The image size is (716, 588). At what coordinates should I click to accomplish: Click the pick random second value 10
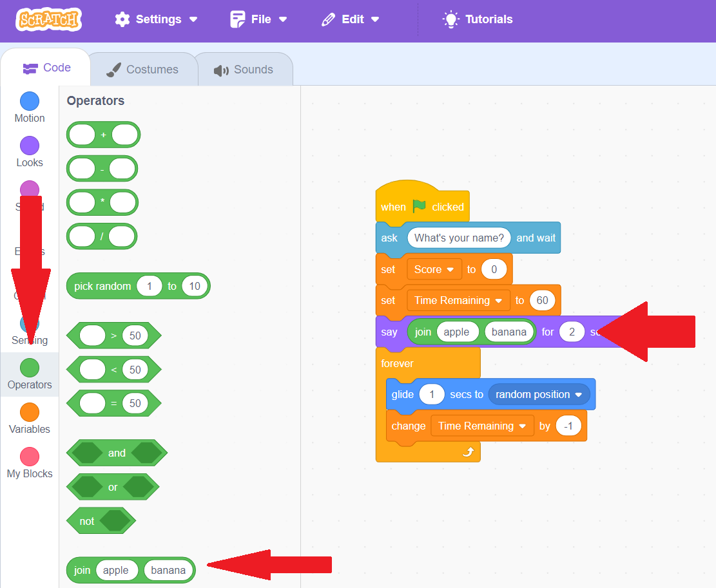coord(195,286)
